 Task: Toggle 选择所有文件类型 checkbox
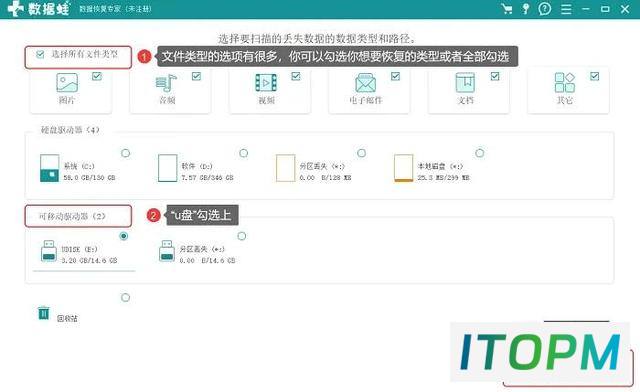click(40, 54)
